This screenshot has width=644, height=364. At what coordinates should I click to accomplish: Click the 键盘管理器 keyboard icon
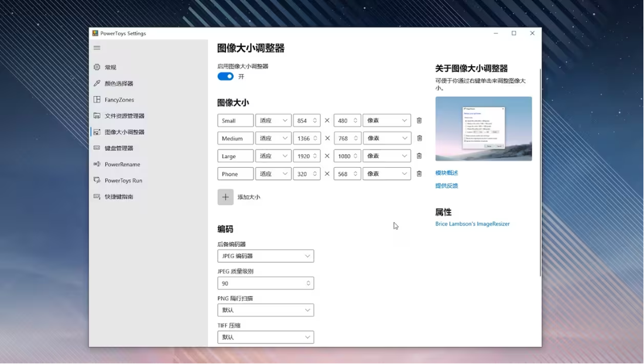[x=97, y=148]
